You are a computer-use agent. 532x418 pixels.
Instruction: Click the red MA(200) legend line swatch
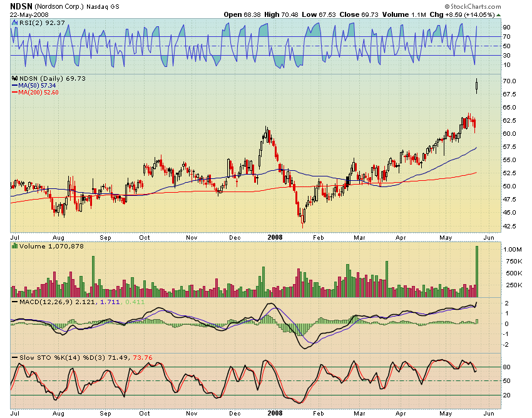coord(15,92)
